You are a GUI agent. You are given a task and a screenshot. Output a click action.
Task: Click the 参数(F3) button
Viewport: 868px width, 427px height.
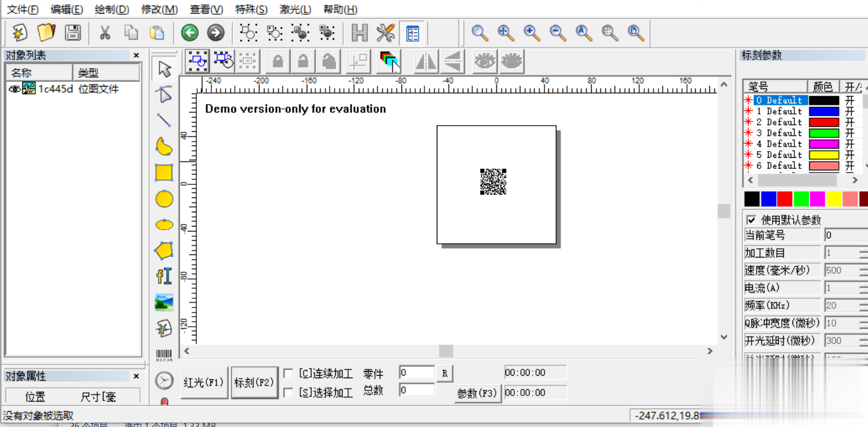(x=477, y=393)
